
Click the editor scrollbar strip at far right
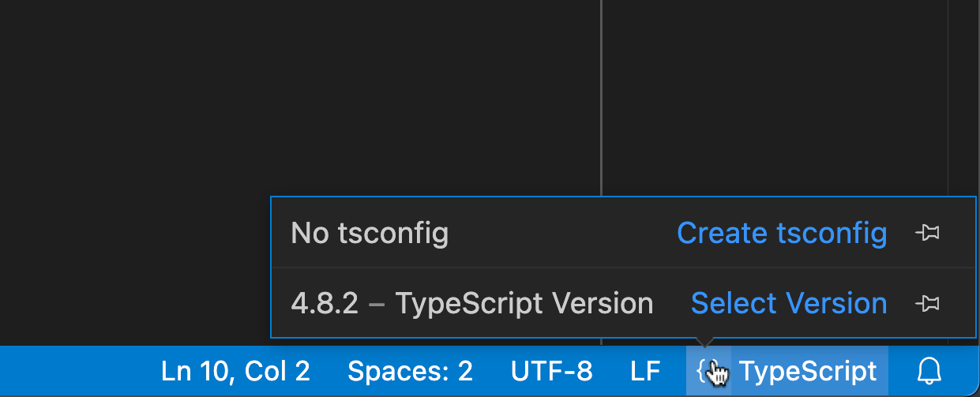963,95
